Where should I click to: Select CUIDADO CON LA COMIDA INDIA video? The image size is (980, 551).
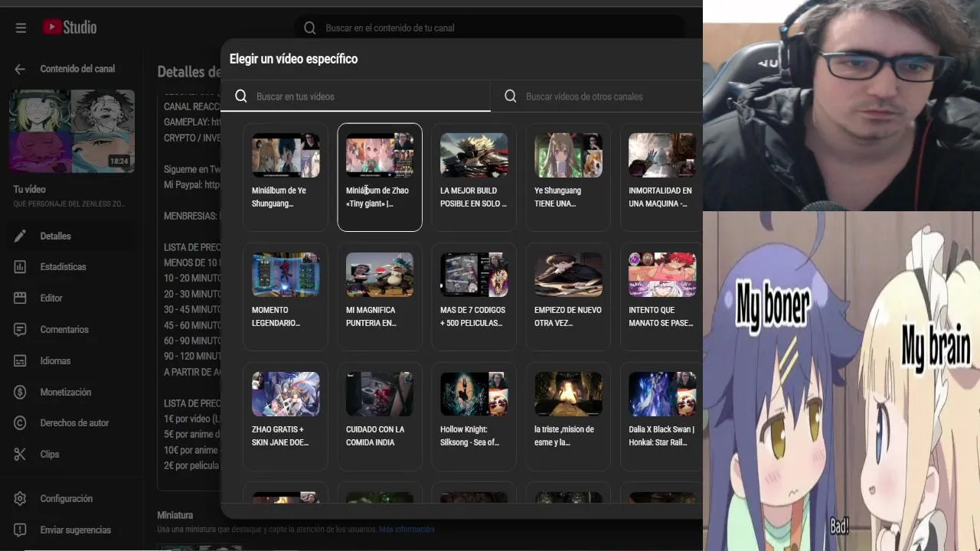[380, 416]
